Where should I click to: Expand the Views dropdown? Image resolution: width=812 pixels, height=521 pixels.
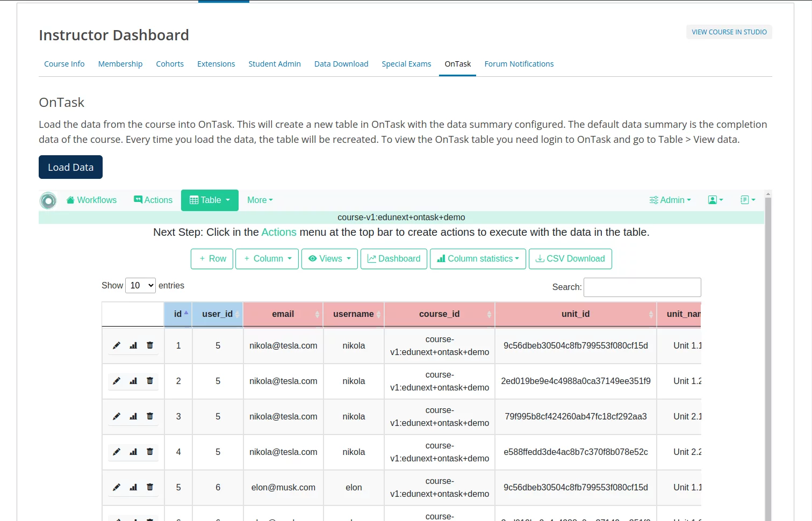(329, 259)
